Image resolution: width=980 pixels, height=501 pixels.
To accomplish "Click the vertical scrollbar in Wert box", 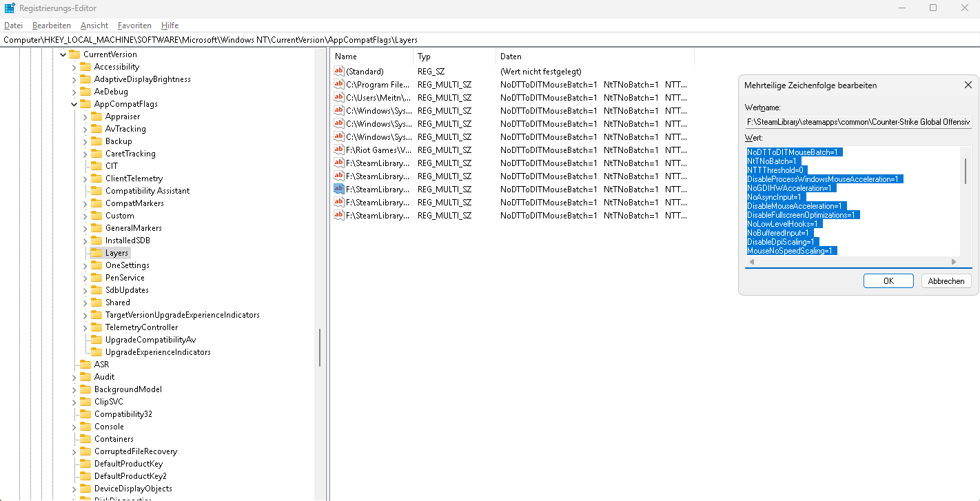I will [x=965, y=172].
